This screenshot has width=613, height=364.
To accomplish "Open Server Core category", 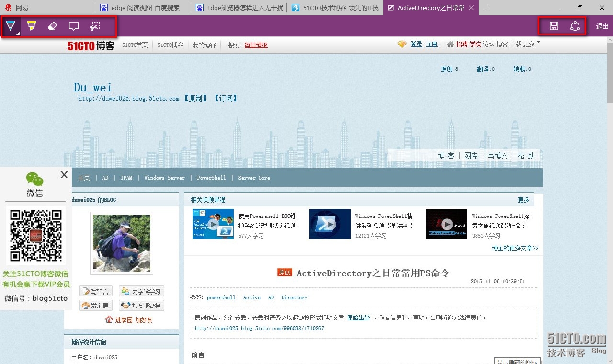I will click(x=254, y=178).
